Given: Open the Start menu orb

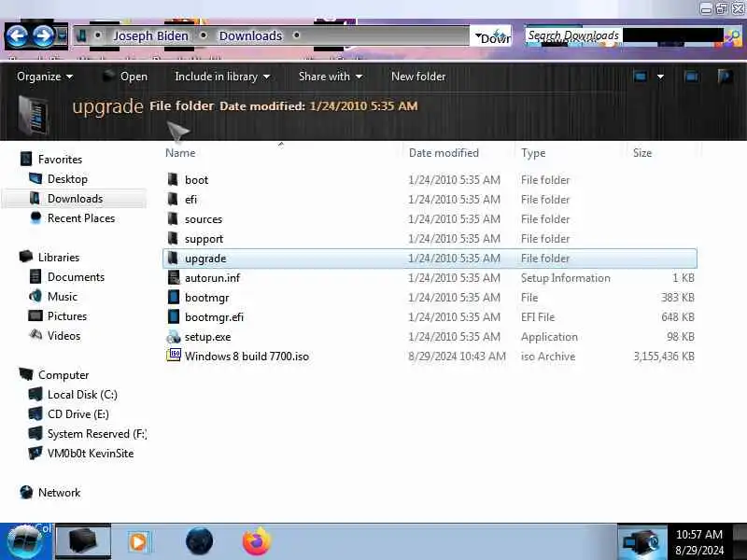Looking at the screenshot, I should pyautogui.click(x=25, y=542).
